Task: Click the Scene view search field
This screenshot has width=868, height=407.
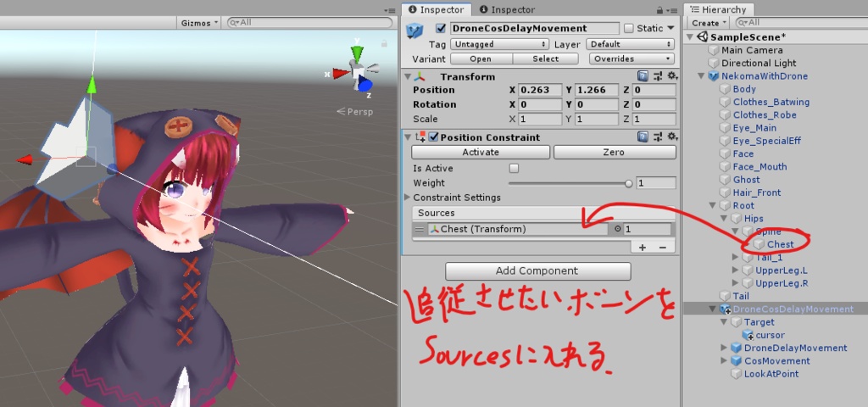Action: pos(309,23)
